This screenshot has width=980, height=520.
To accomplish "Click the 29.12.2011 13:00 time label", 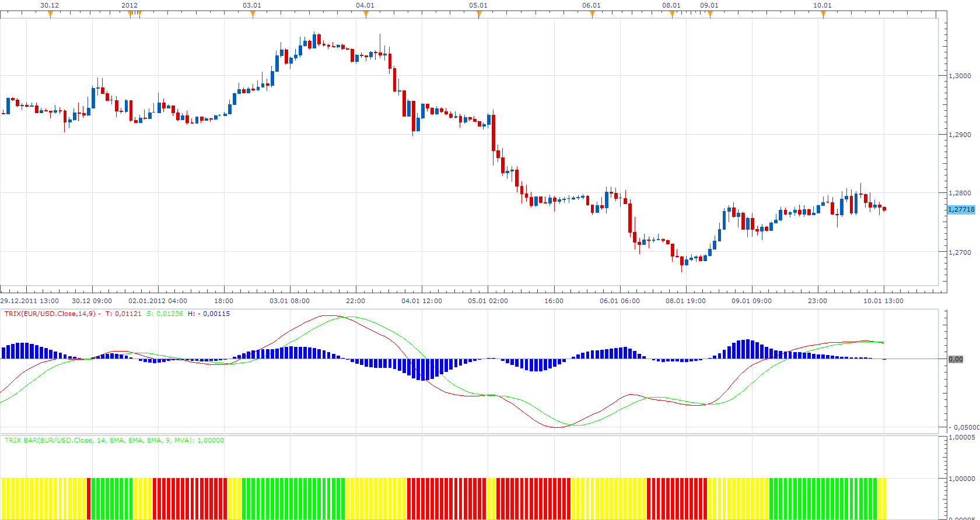I will 30,301.
